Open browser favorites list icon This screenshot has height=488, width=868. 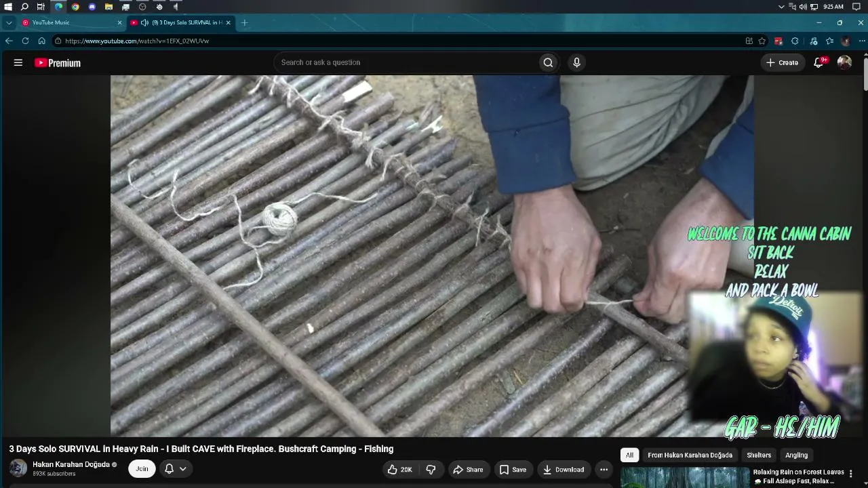click(x=829, y=41)
